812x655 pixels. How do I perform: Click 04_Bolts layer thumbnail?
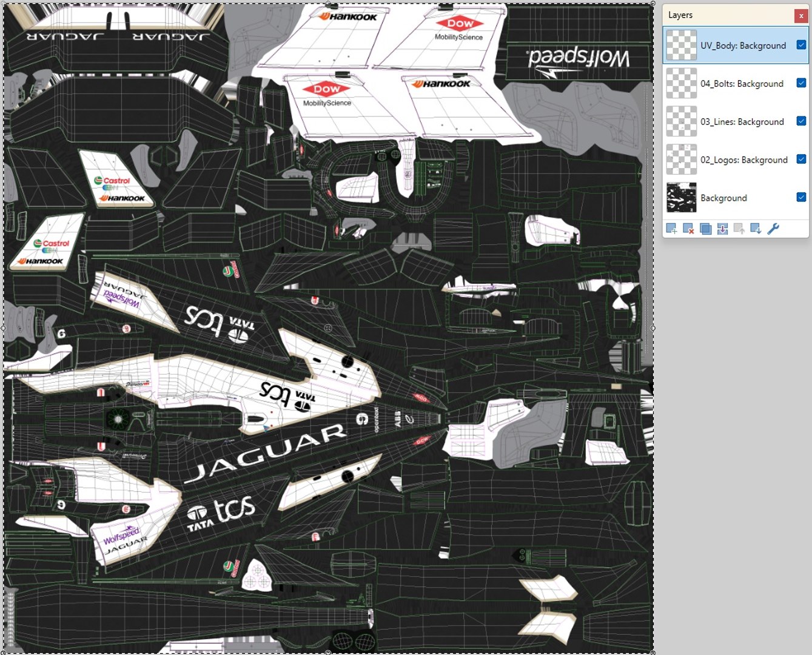pos(682,84)
